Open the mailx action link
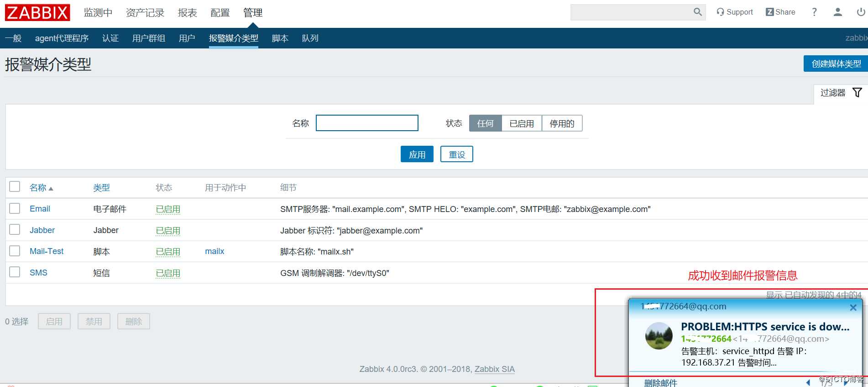 point(214,251)
